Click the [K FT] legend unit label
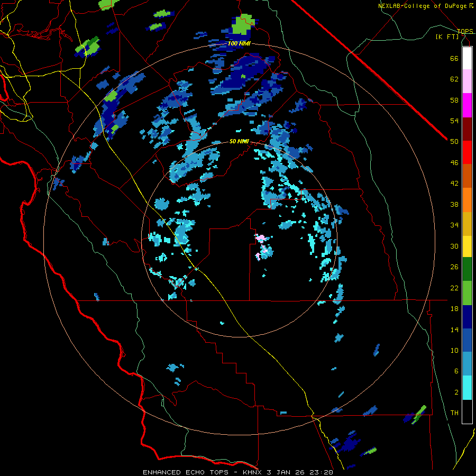476x476 pixels. click(447, 37)
